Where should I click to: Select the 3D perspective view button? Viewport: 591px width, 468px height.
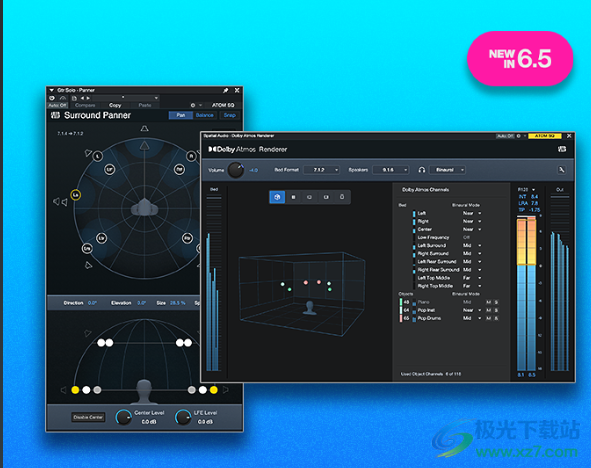(x=277, y=197)
